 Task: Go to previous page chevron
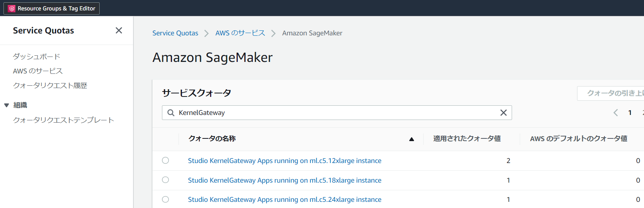click(x=616, y=113)
